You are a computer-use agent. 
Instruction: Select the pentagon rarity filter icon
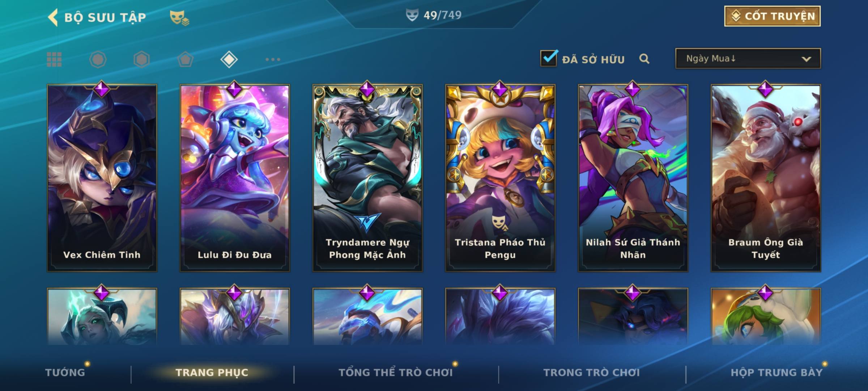(185, 59)
